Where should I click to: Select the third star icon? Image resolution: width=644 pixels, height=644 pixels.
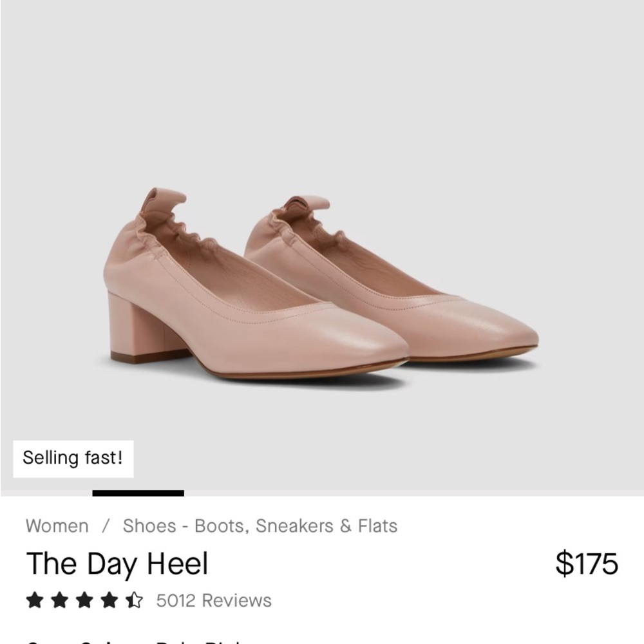click(85, 600)
